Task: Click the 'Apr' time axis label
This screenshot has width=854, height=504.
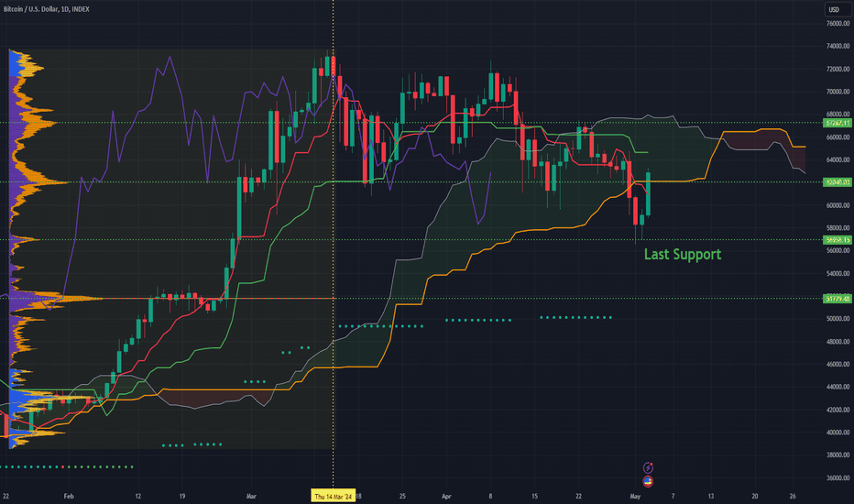Action: [446, 497]
